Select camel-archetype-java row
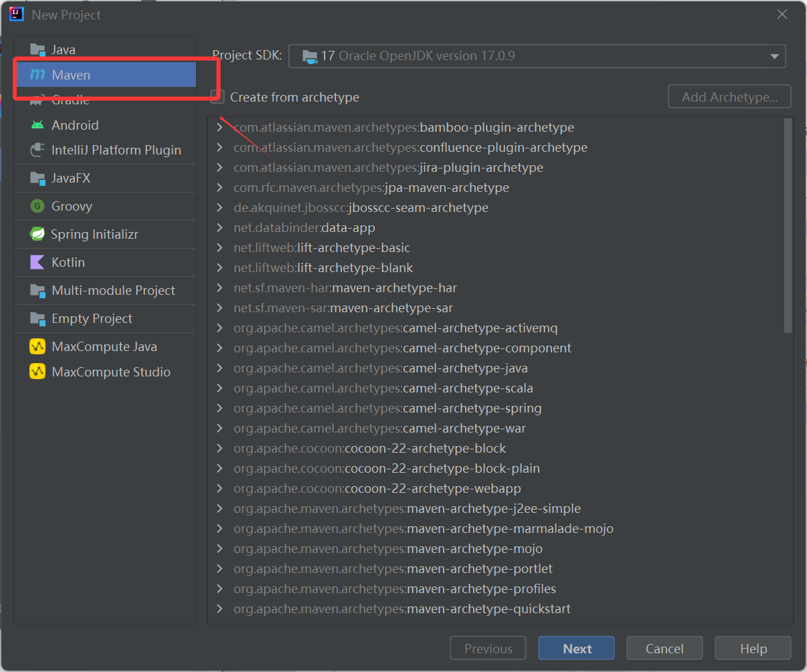The width and height of the screenshot is (807, 672). 495,368
